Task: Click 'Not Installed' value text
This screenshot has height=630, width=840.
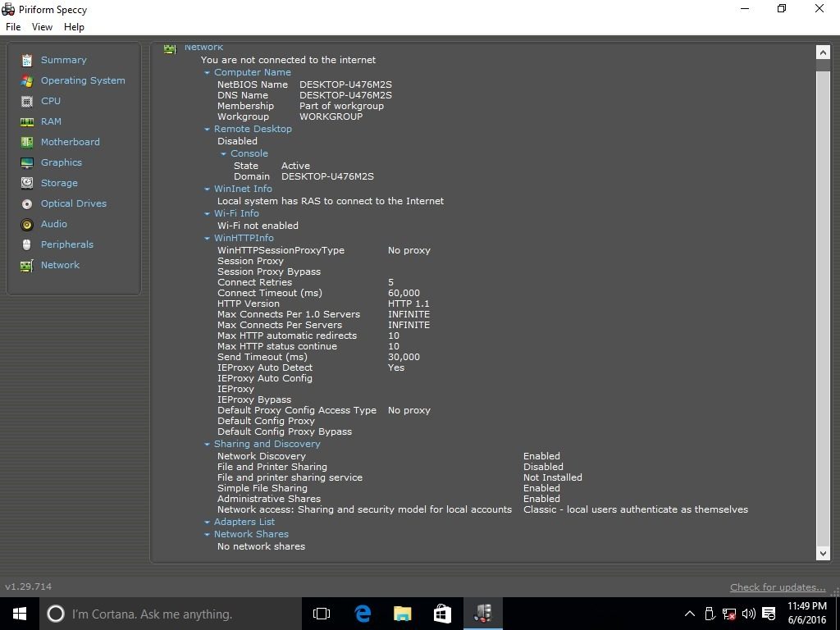Action: point(552,478)
